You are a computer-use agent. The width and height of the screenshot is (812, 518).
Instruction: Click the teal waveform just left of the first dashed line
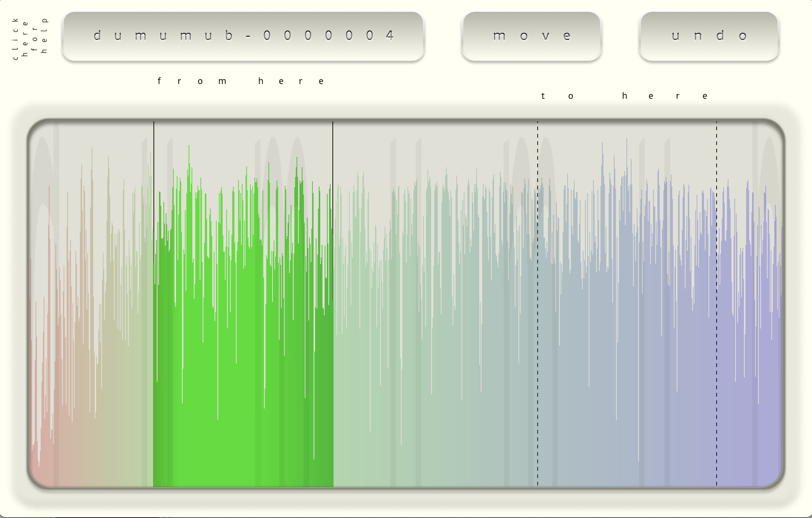(518, 370)
